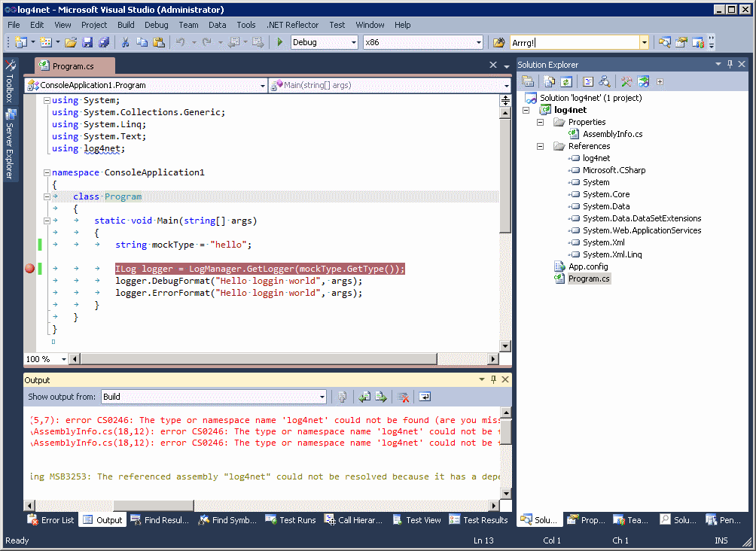Open the .NET Reflector menu
The height and width of the screenshot is (551, 756).
tap(293, 25)
